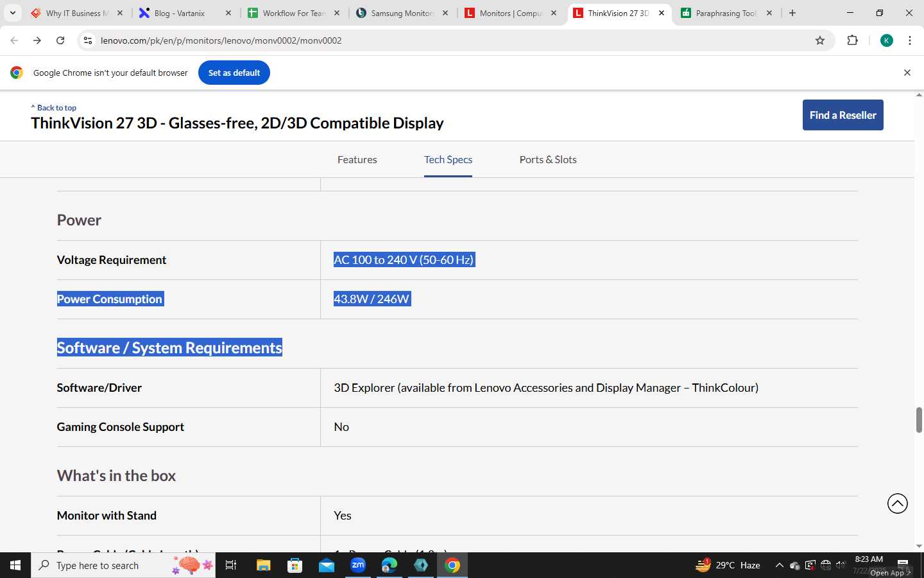Open the Mail app on taskbar
Image resolution: width=924 pixels, height=578 pixels.
pos(327,565)
